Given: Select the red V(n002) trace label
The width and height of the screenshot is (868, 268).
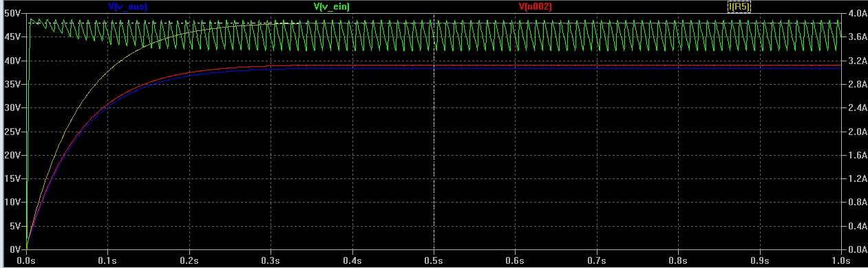Looking at the screenshot, I should (535, 6).
